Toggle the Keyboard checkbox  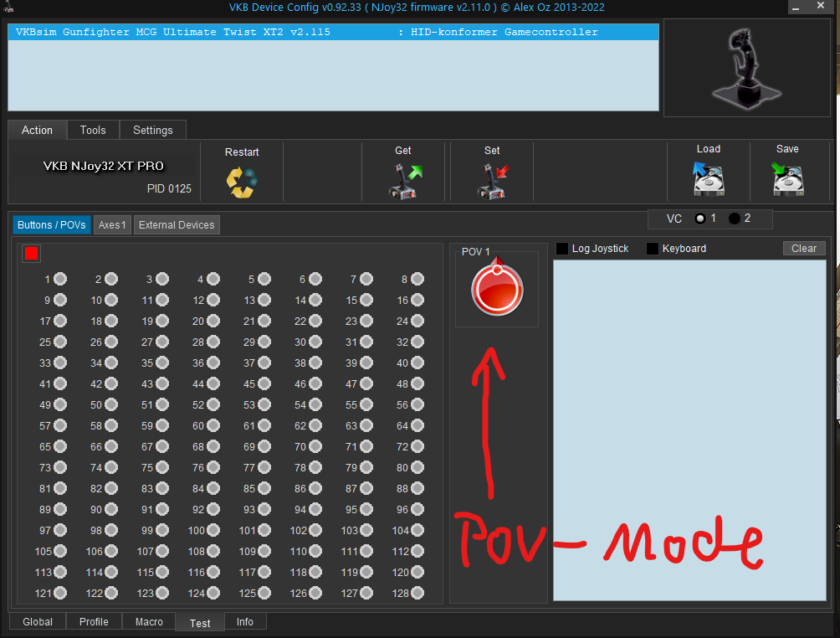click(653, 249)
